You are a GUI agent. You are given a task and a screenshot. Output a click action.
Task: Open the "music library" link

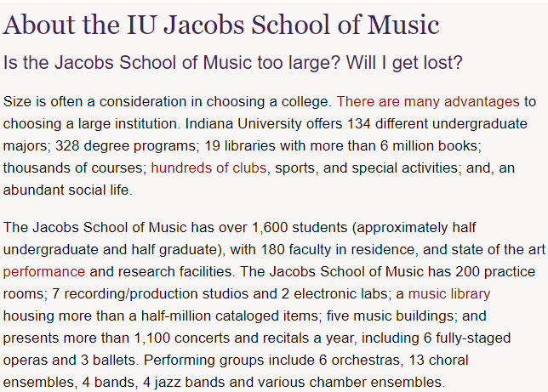pyautogui.click(x=449, y=294)
